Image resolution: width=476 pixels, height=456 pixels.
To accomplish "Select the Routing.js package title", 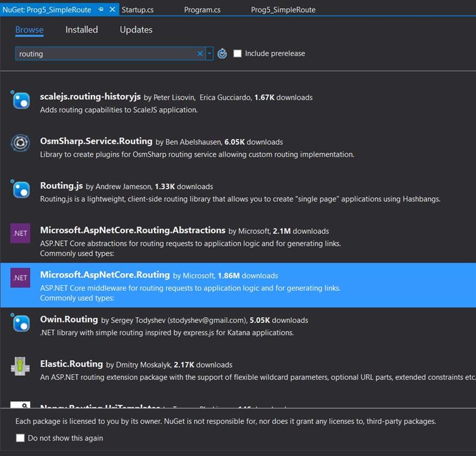I will click(61, 186).
